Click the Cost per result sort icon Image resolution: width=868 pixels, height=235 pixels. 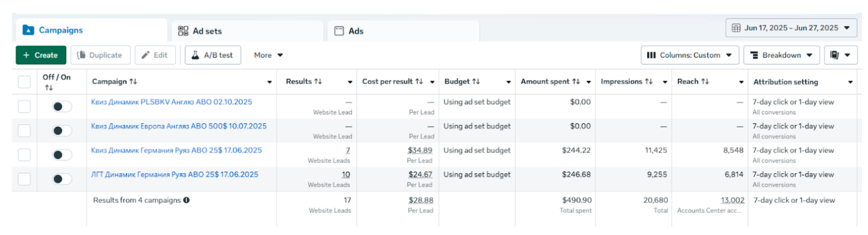click(419, 82)
